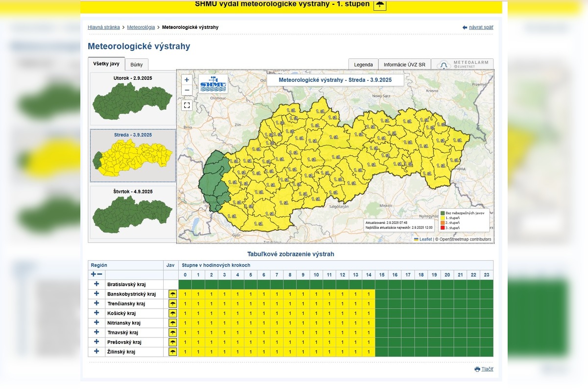The height and width of the screenshot is (392, 588).
Task: Click the yellow hour-9 cell for Nitriansky kraj
Action: pyautogui.click(x=303, y=323)
